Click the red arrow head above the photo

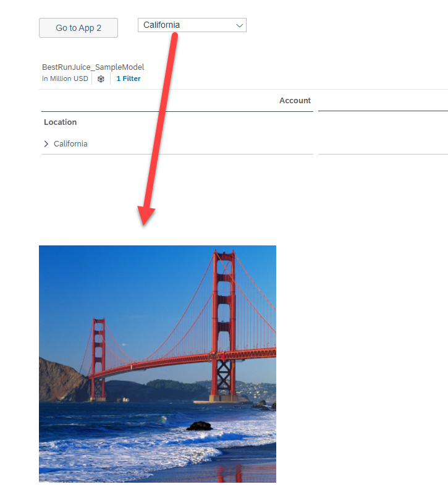[146, 216]
